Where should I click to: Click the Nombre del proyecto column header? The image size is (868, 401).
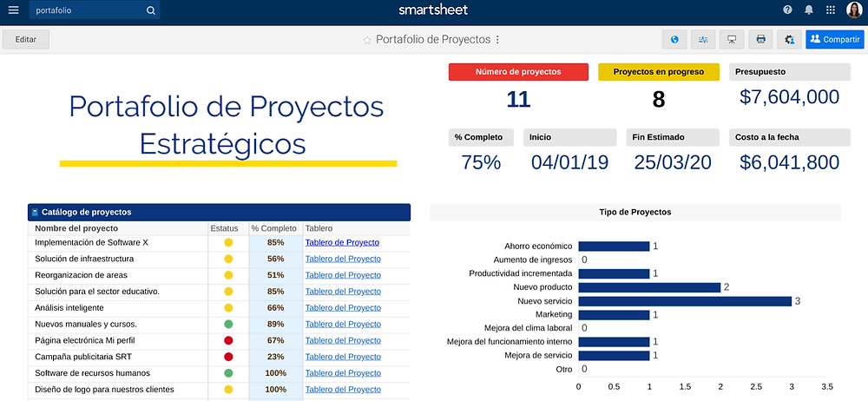tap(76, 228)
